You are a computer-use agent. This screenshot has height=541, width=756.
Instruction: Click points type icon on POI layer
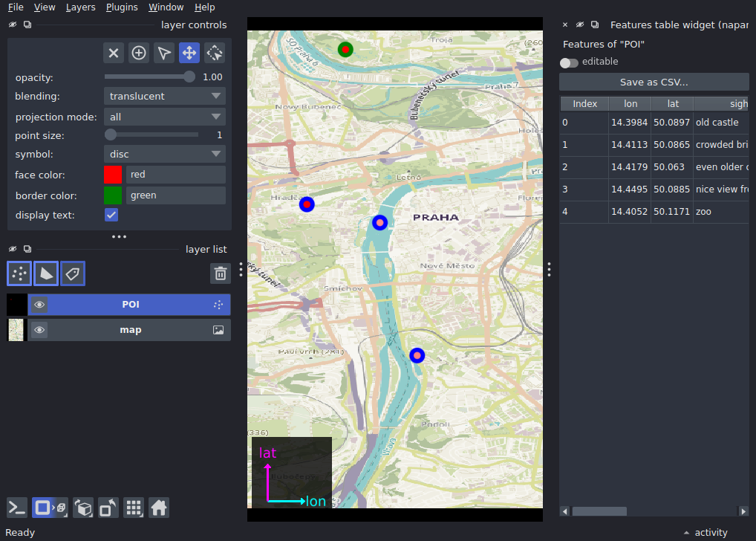coord(218,305)
